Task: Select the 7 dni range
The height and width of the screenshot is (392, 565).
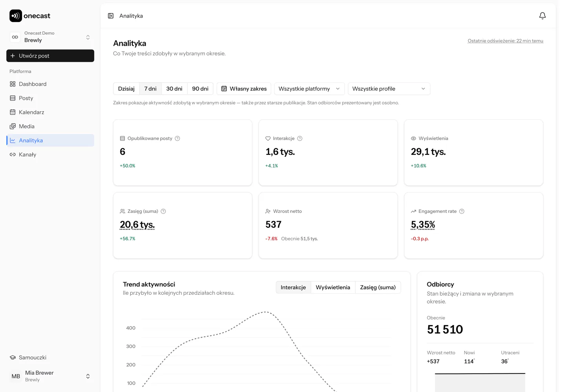Action: click(x=150, y=89)
